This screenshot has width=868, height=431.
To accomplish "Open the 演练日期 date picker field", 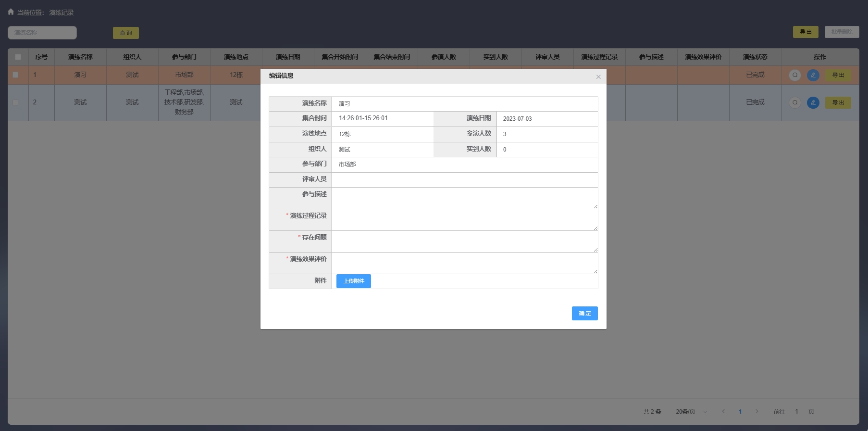I will (x=546, y=119).
